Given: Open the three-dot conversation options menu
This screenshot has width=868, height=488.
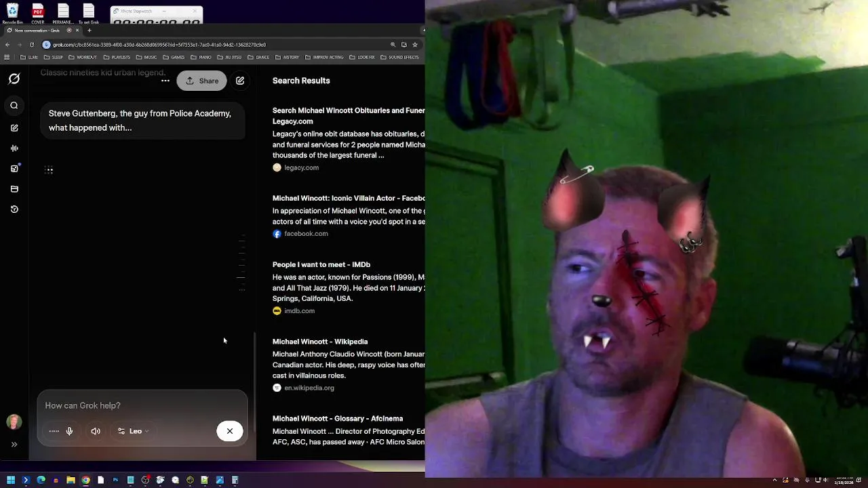Looking at the screenshot, I should pos(165,81).
